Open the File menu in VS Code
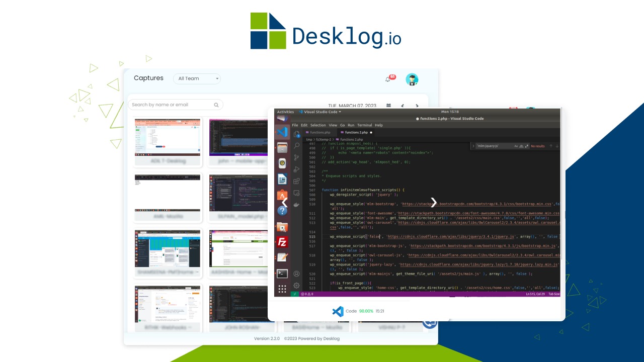Screen dimensions: 644x362 click(295, 125)
